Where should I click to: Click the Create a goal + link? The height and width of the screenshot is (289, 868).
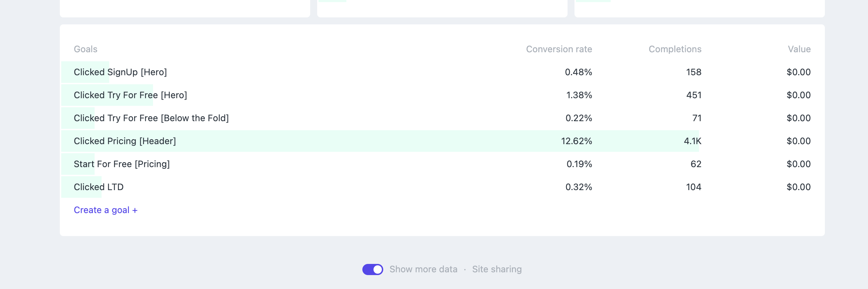tap(105, 210)
